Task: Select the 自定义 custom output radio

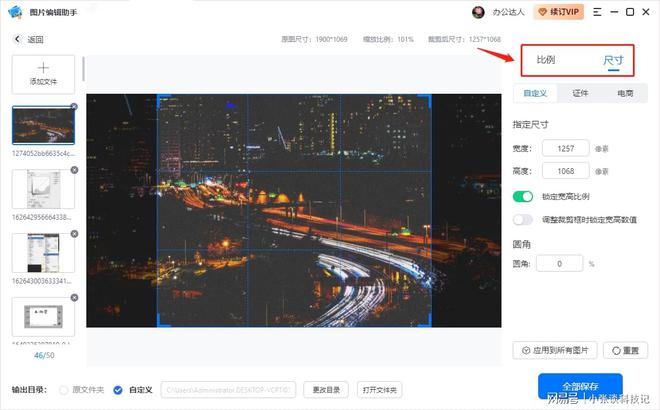Action: coord(118,390)
